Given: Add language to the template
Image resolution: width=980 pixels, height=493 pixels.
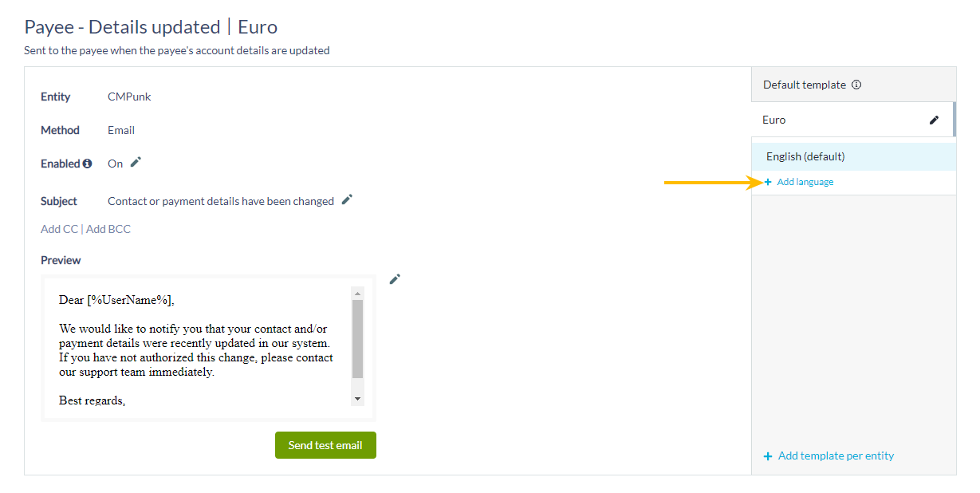Looking at the screenshot, I should pos(805,182).
